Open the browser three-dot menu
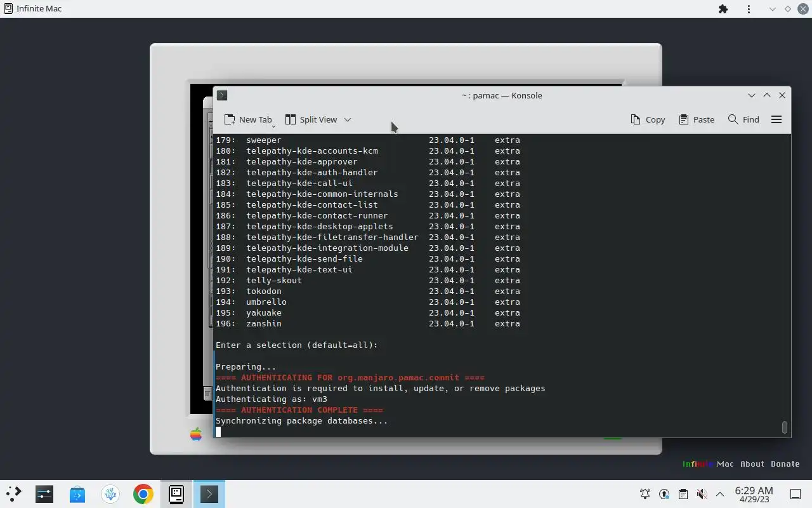 (749, 9)
